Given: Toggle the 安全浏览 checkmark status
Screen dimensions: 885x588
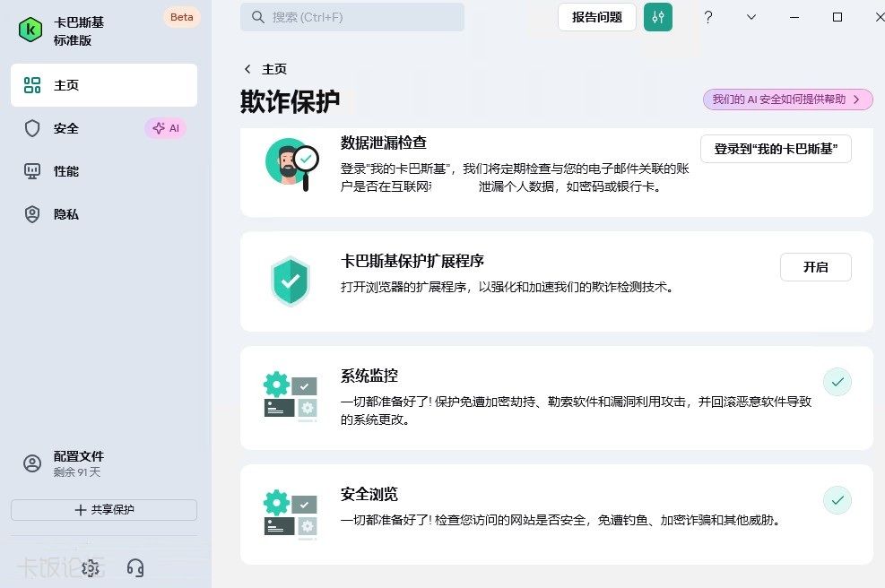Looking at the screenshot, I should pyautogui.click(x=837, y=500).
